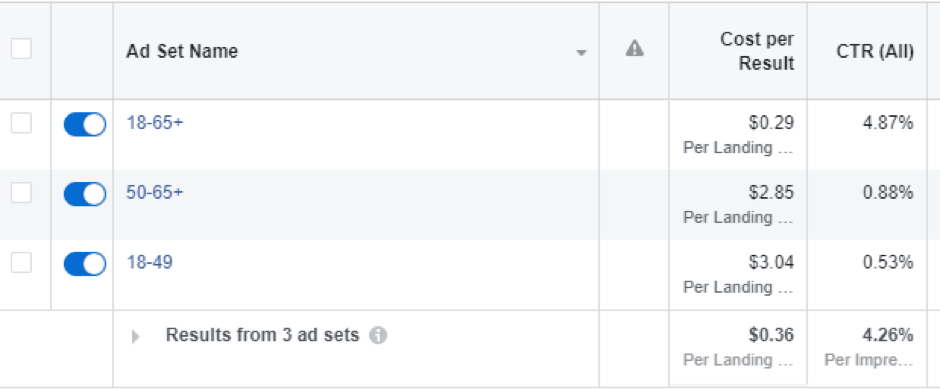The width and height of the screenshot is (940, 390).
Task: Disable the 50-65+ ad set switch
Action: click(85, 194)
